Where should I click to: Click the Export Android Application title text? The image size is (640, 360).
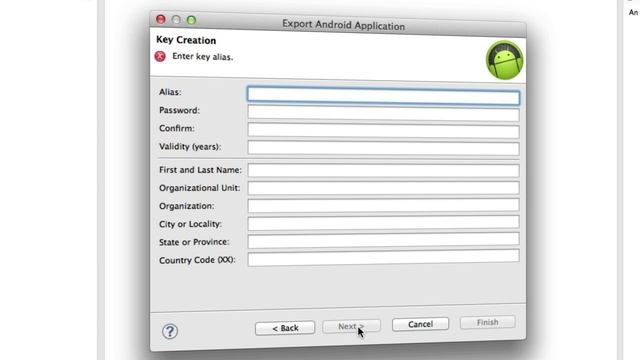(x=344, y=25)
